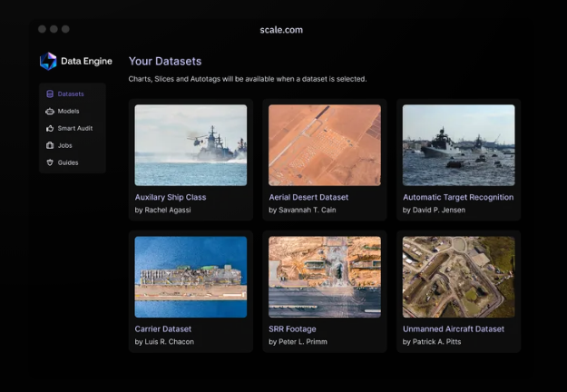This screenshot has width=567, height=392.
Task: Click the Carrier Dataset preview image
Action: tap(191, 277)
